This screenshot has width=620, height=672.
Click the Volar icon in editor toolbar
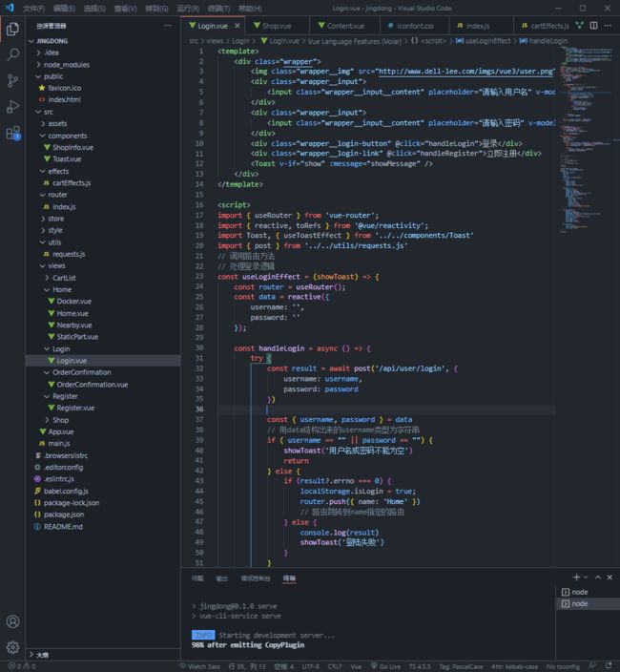[x=579, y=26]
